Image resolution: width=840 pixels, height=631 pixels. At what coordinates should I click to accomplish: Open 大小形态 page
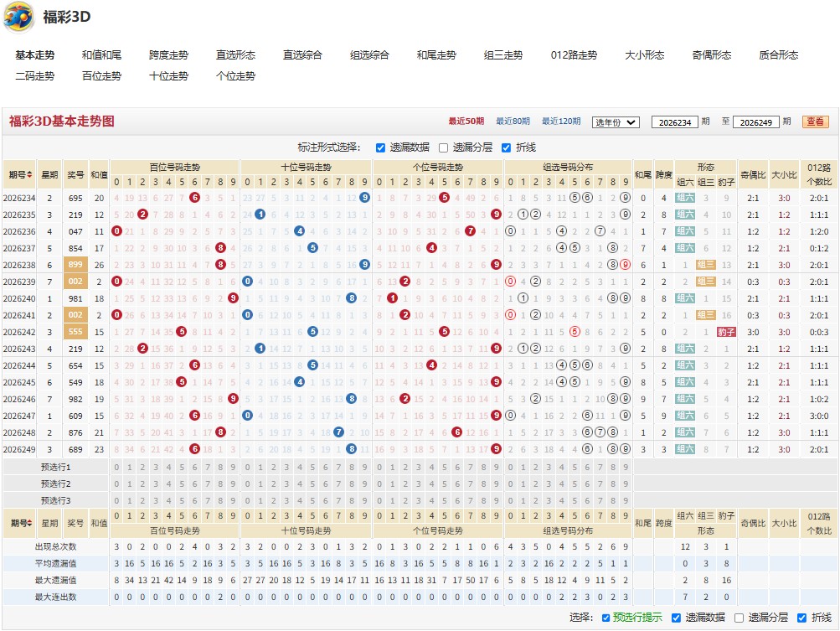645,54
